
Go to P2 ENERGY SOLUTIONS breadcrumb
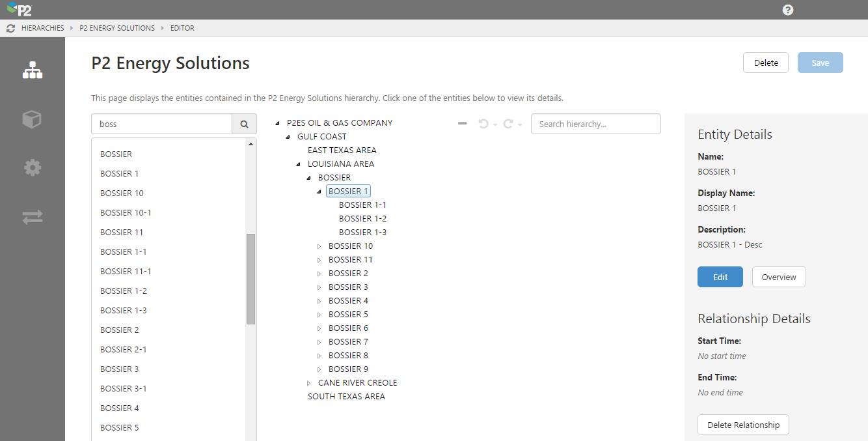tap(117, 29)
